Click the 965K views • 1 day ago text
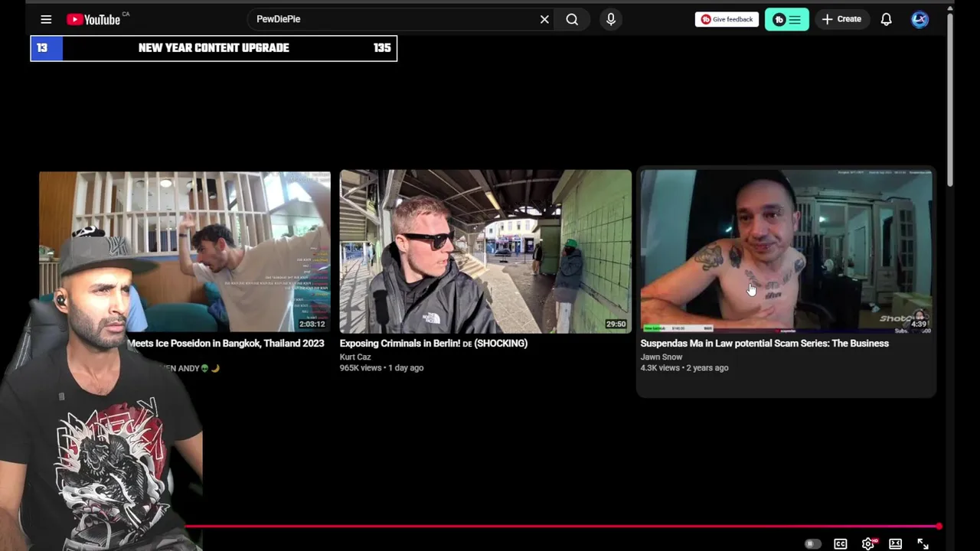 (381, 368)
